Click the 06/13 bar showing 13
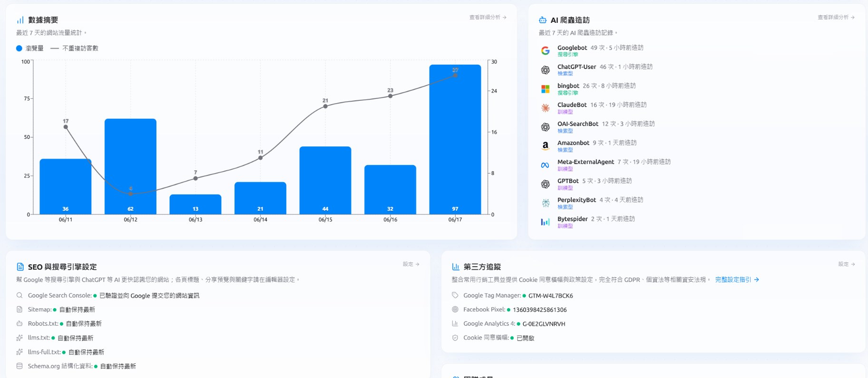 click(195, 204)
